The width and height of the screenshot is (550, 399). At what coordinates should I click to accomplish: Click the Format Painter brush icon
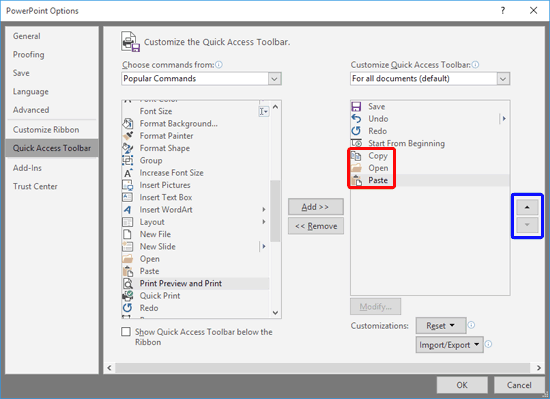tap(127, 136)
